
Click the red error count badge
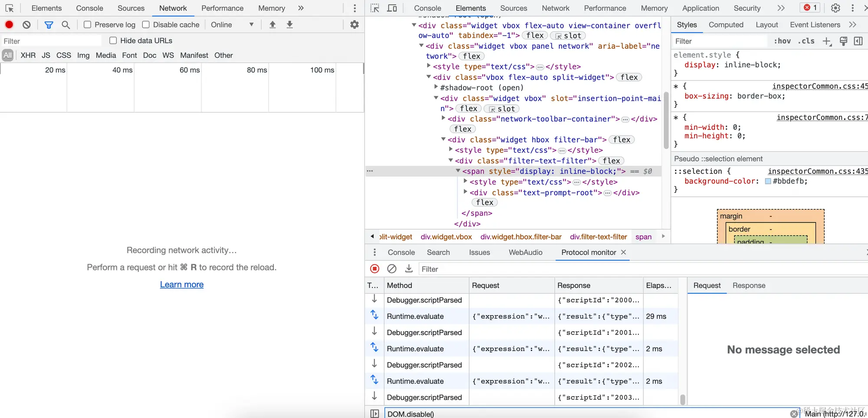pyautogui.click(x=810, y=8)
